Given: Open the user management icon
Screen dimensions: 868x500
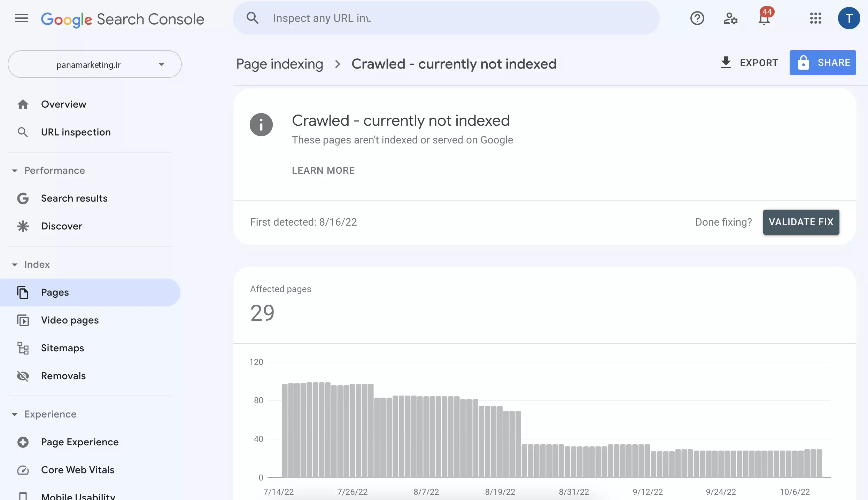Looking at the screenshot, I should [x=730, y=18].
